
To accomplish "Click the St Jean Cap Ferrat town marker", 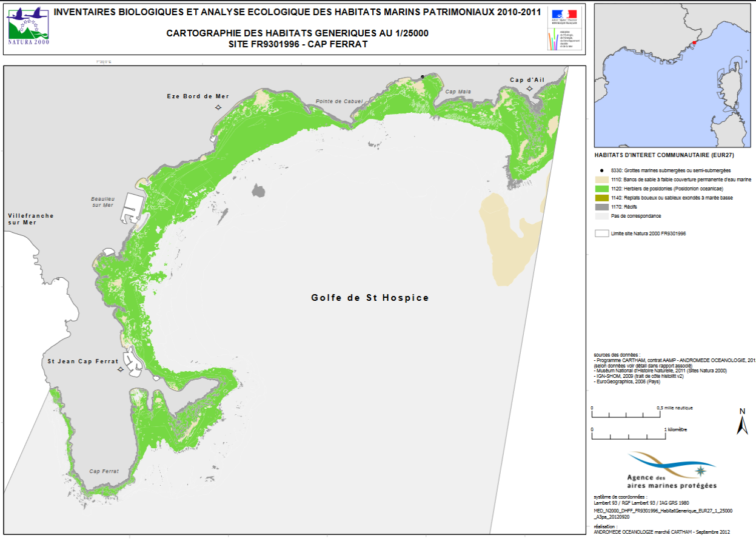I will pos(121,369).
